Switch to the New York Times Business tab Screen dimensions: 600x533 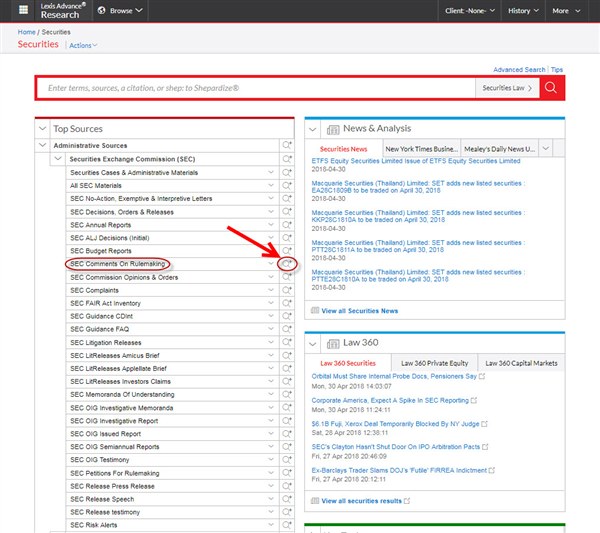click(421, 149)
